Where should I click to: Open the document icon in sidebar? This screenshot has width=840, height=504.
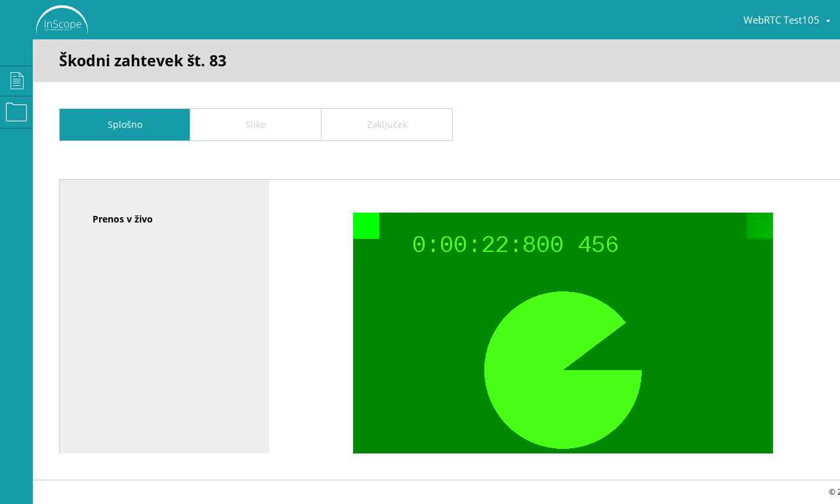coord(16,81)
